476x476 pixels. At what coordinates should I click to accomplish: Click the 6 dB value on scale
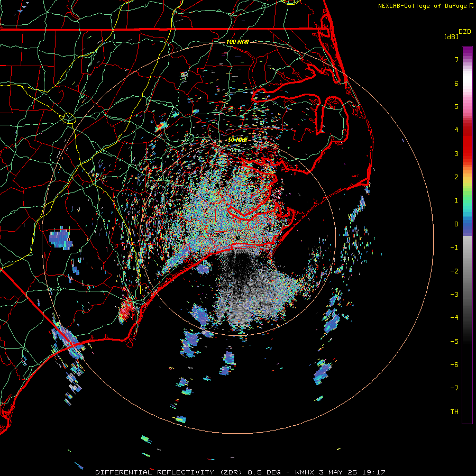coord(456,83)
